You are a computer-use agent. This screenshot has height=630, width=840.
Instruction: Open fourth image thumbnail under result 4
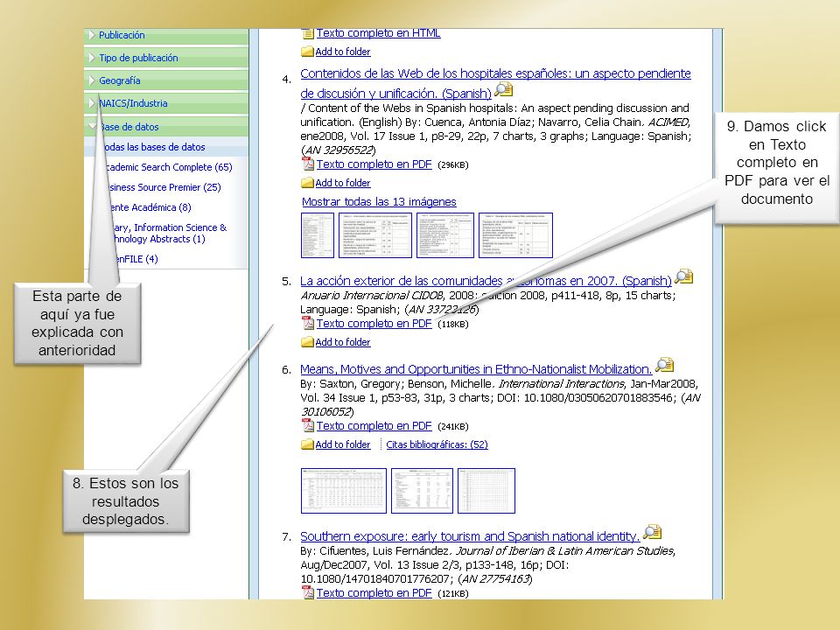515,235
